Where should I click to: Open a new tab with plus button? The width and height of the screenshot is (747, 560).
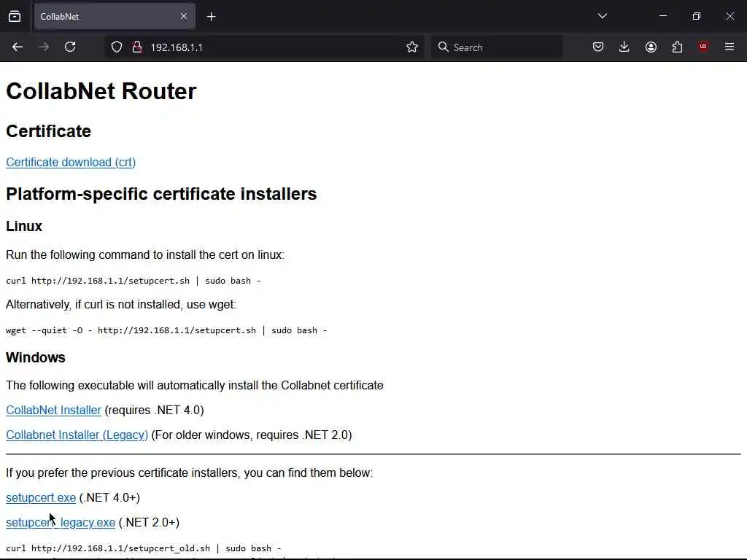pyautogui.click(x=212, y=17)
